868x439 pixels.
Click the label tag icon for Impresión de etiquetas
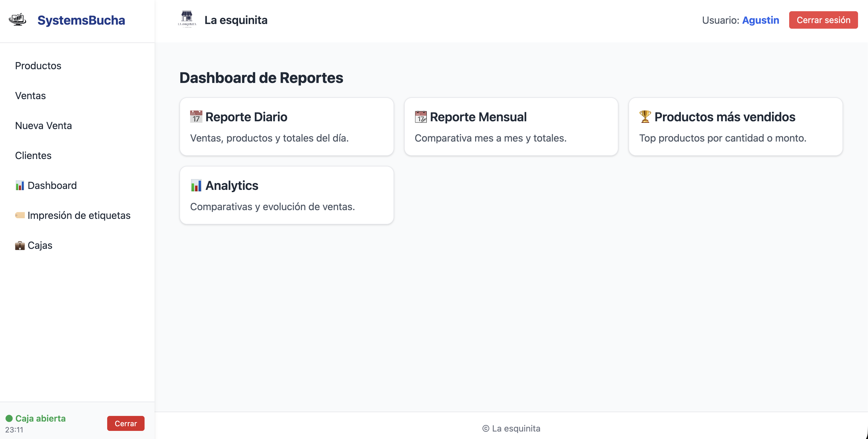(x=20, y=215)
